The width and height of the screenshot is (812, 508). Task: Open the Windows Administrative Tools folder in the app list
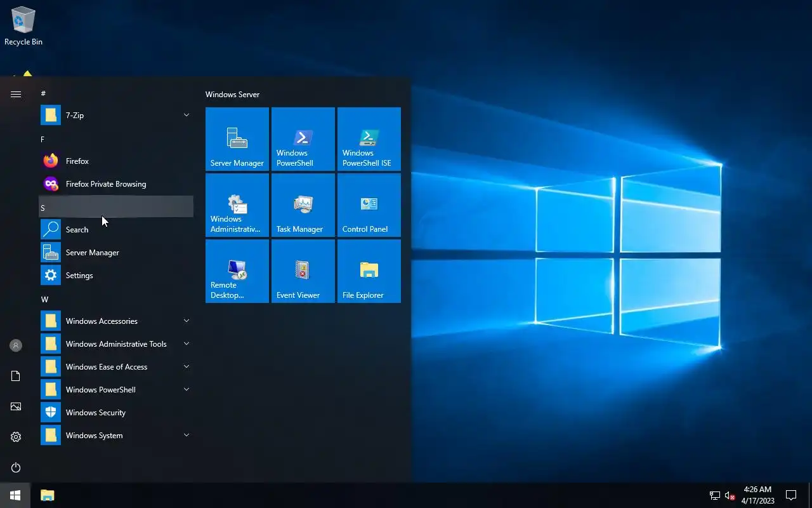coord(116,344)
